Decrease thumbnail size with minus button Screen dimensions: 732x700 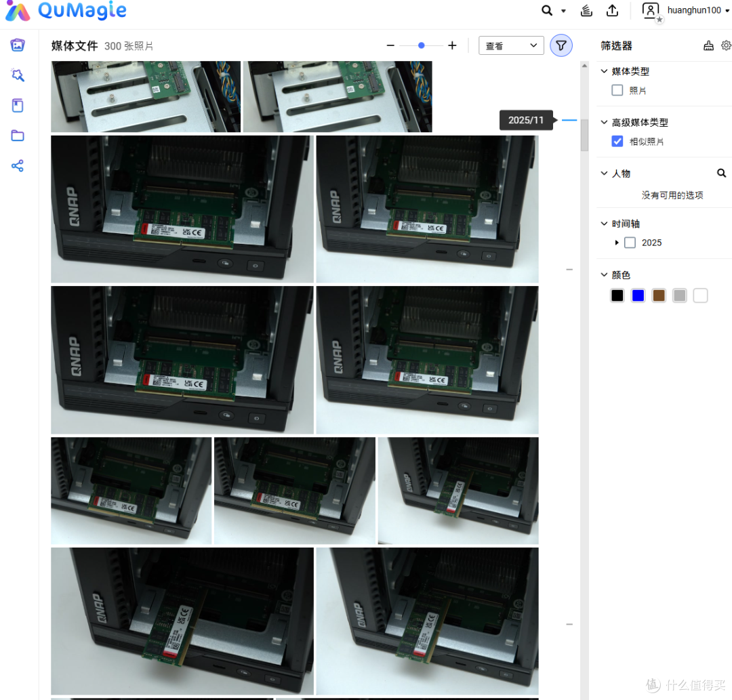391,45
